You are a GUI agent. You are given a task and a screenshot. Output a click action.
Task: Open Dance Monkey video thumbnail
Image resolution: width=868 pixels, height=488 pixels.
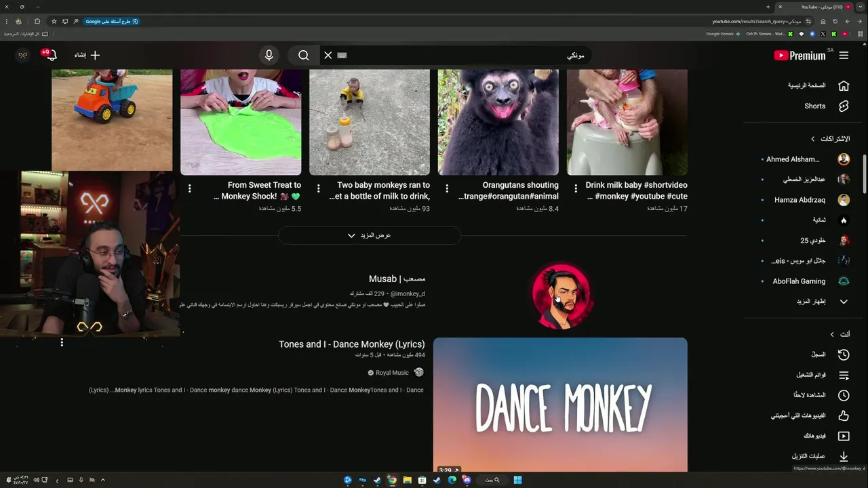tap(560, 405)
